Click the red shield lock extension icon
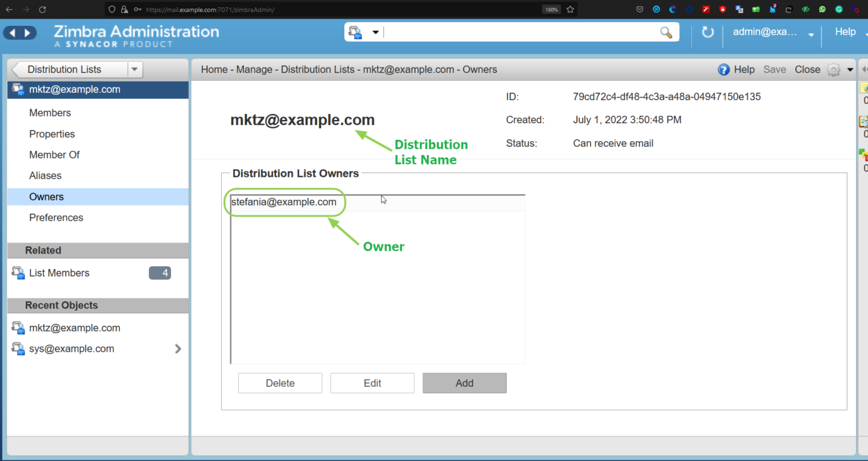The image size is (868, 461). pyautogui.click(x=723, y=9)
